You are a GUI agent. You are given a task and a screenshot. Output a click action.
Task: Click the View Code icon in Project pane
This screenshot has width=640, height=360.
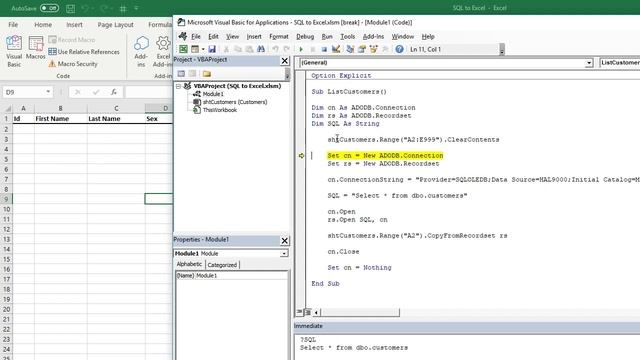pyautogui.click(x=181, y=73)
